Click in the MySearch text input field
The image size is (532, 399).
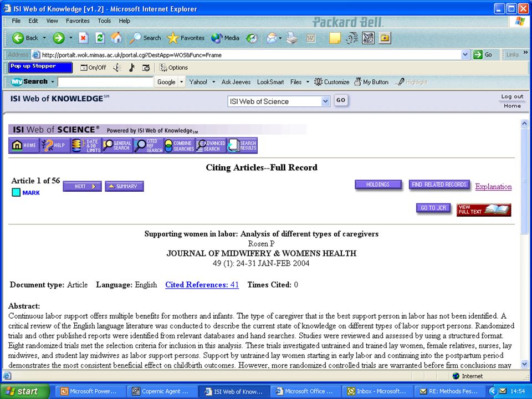[105, 82]
